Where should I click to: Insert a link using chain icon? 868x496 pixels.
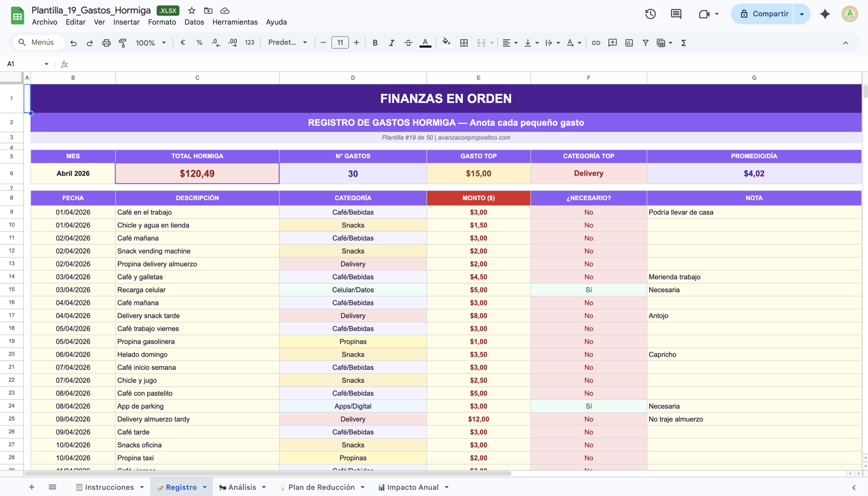click(x=596, y=43)
